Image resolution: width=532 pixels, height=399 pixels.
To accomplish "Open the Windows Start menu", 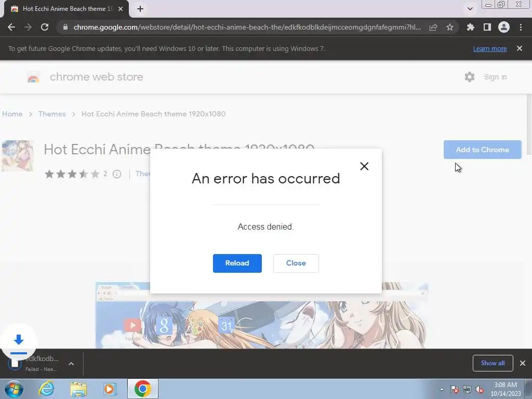I will tap(14, 389).
